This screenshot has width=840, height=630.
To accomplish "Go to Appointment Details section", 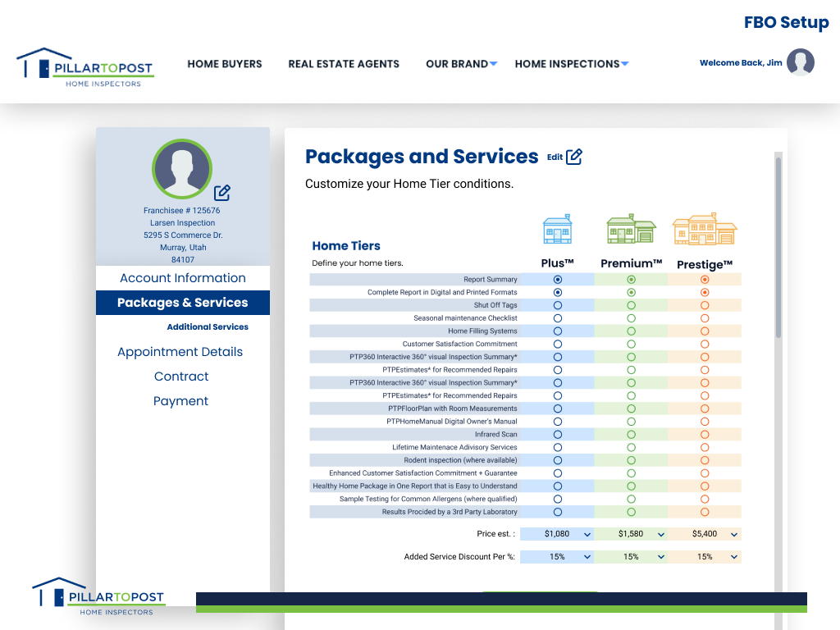I will pyautogui.click(x=180, y=352).
